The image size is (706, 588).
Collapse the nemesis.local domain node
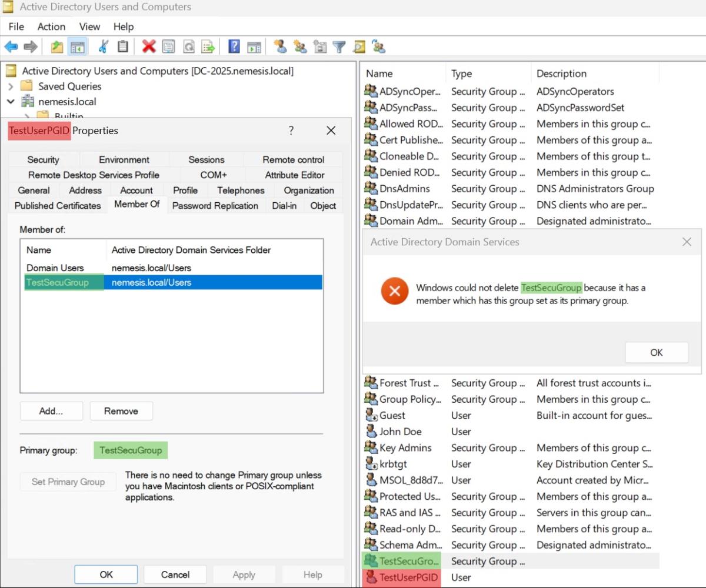pyautogui.click(x=11, y=101)
